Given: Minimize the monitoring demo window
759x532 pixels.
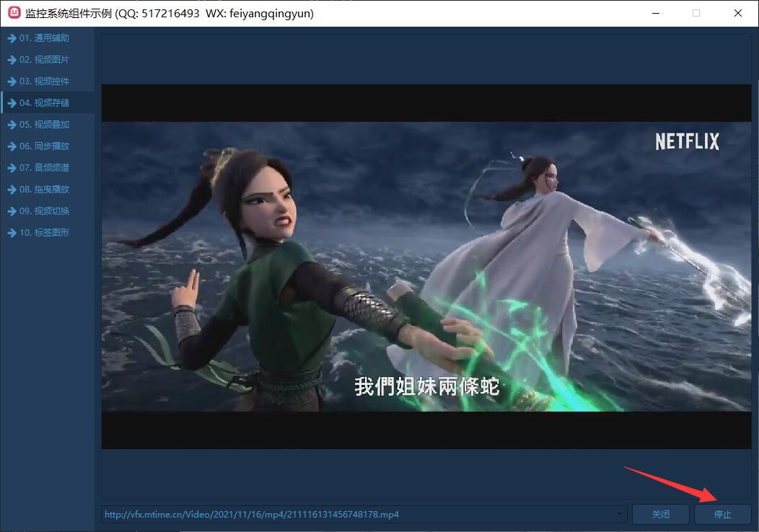Looking at the screenshot, I should pos(655,13).
